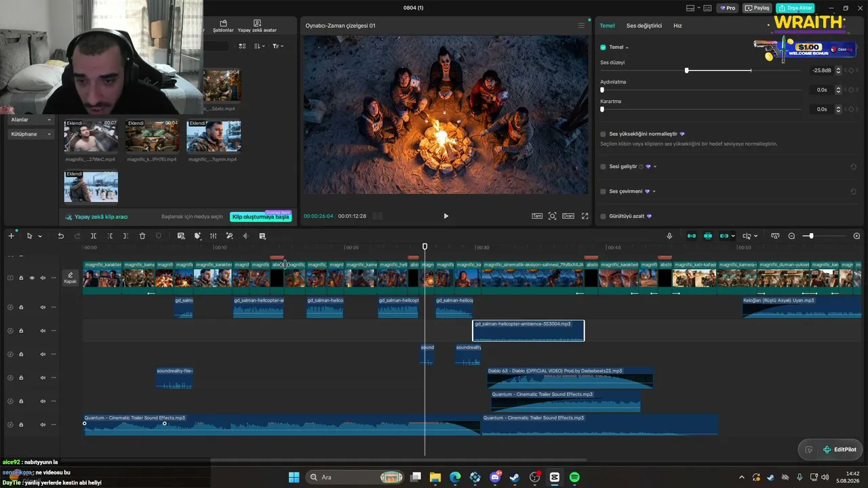Reset the Sesi geliştir setting
This screenshot has width=868, height=488.
pos(853,167)
